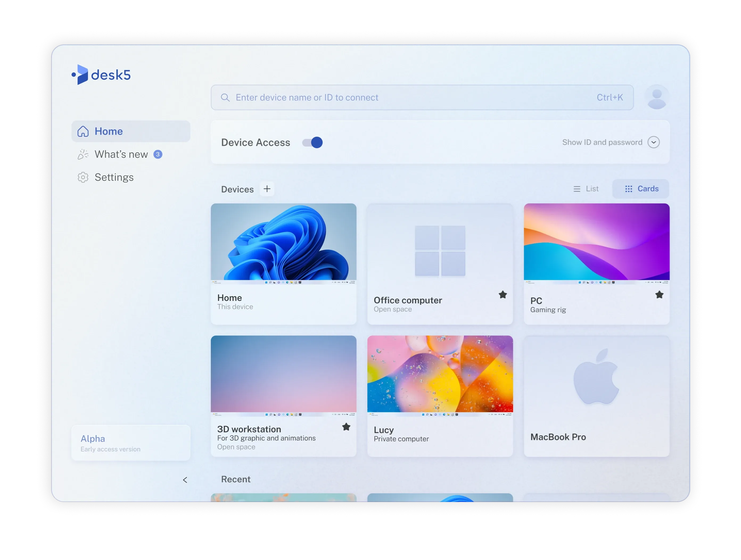Collapse the left sidebar with the chevron
Viewport: 741px width, 560px height.
pos(185,480)
